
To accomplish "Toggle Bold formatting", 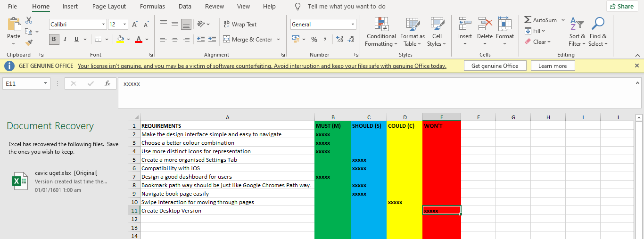I will pyautogui.click(x=54, y=39).
